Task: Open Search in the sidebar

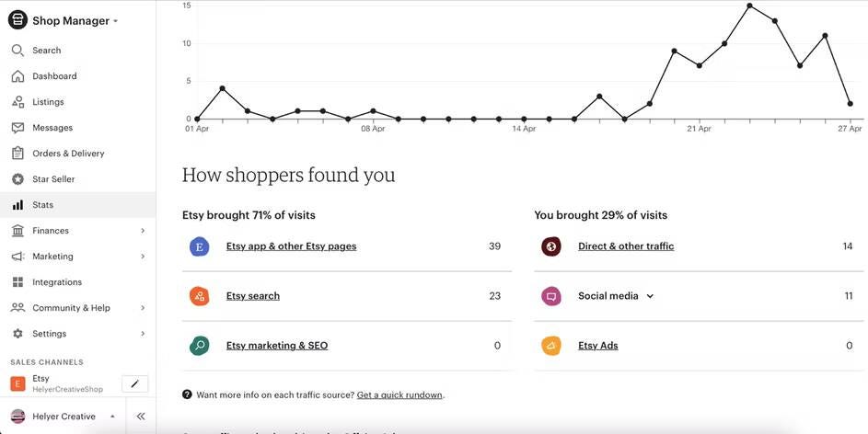Action: pos(46,51)
